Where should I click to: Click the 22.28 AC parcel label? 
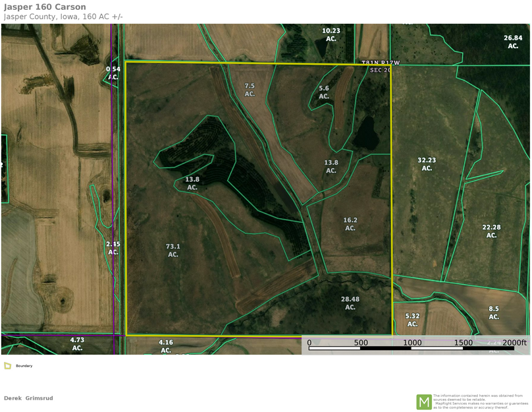[491, 229]
